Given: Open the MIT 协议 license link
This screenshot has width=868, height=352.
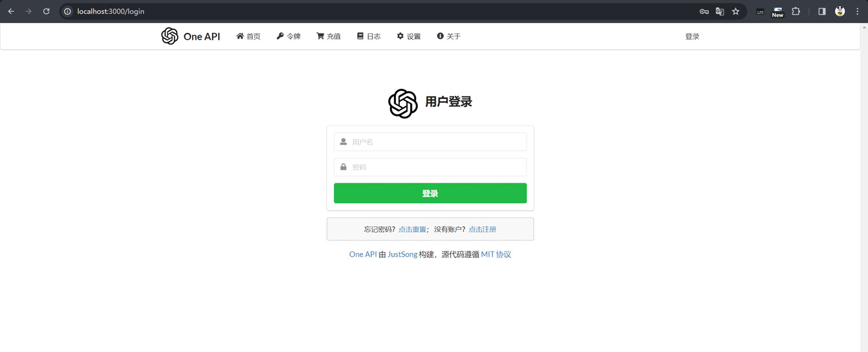Looking at the screenshot, I should [496, 254].
